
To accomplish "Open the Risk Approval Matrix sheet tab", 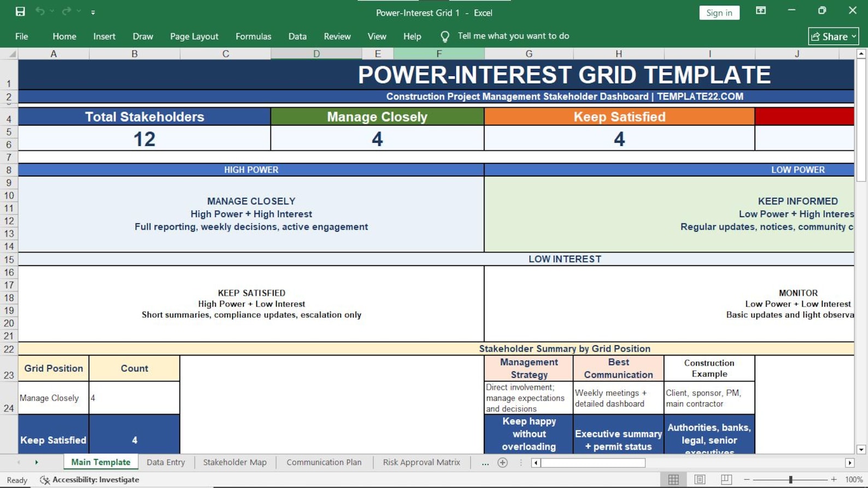I will (x=421, y=462).
